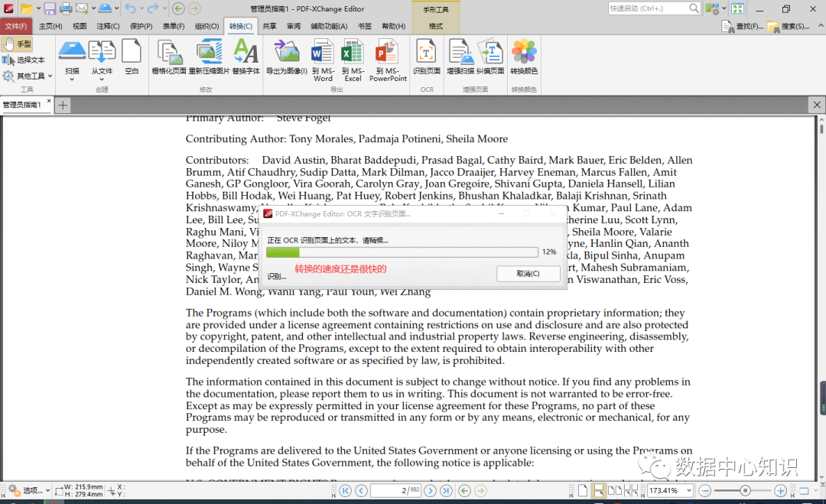Click the OCR progress bar
The height and width of the screenshot is (504, 826).
402,252
